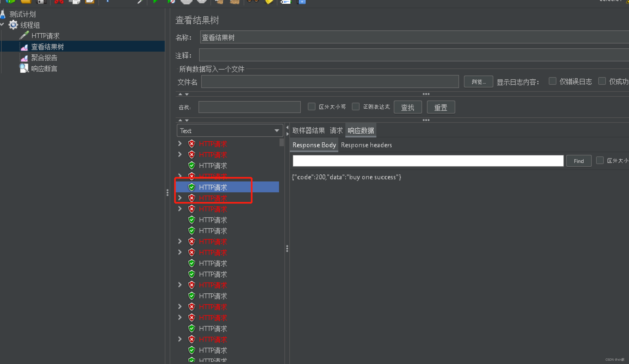This screenshot has width=629, height=364.
Task: Click the Shutdown icon in the toolbar
Action: pos(202,2)
